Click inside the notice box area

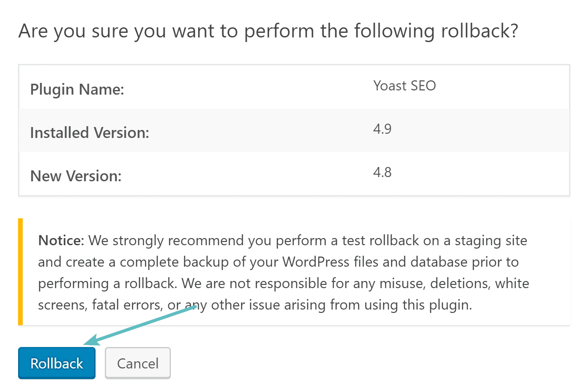282,273
